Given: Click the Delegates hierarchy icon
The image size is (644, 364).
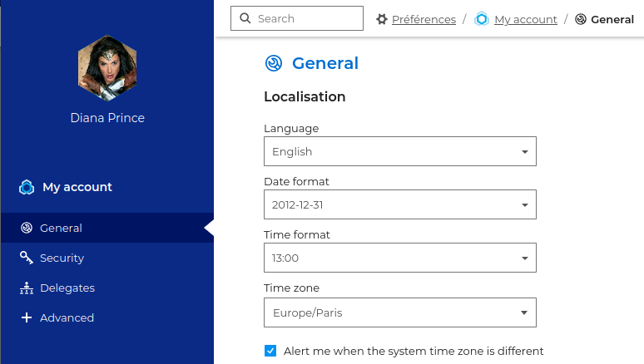Looking at the screenshot, I should click(27, 288).
